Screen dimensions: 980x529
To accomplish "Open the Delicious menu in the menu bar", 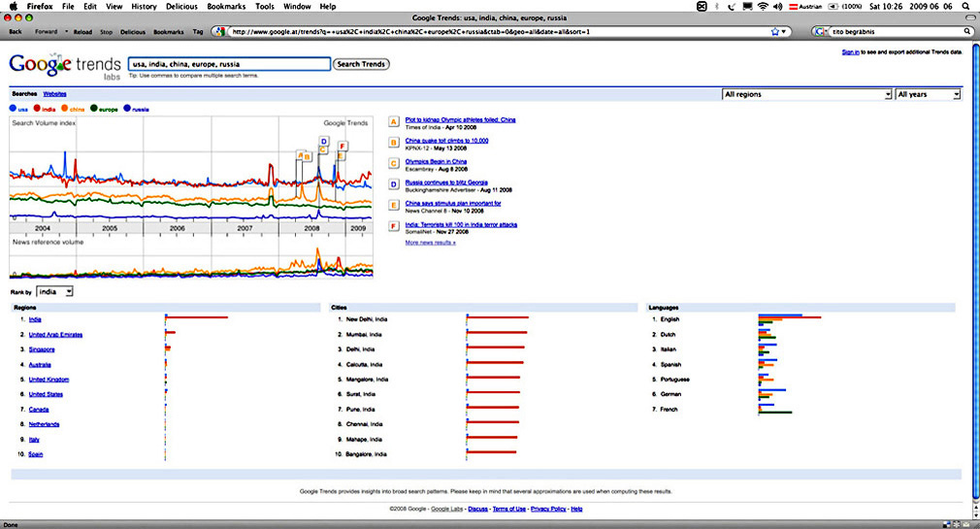I will pyautogui.click(x=181, y=6).
